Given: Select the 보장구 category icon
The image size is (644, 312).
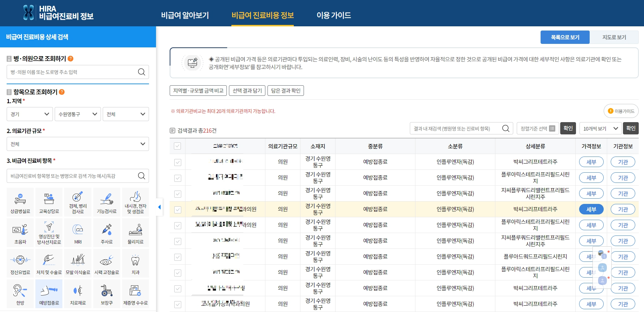Looking at the screenshot, I should (x=107, y=293).
